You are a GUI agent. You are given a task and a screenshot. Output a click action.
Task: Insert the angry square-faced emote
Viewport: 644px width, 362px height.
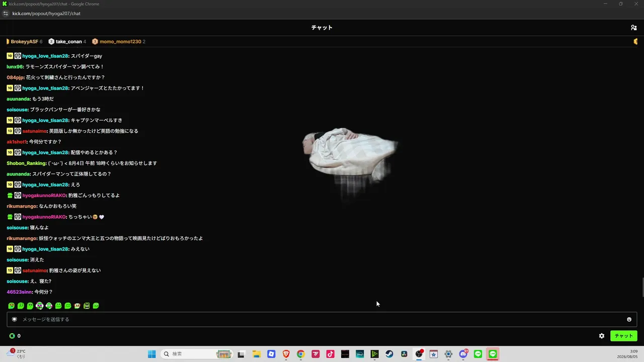(x=87, y=306)
